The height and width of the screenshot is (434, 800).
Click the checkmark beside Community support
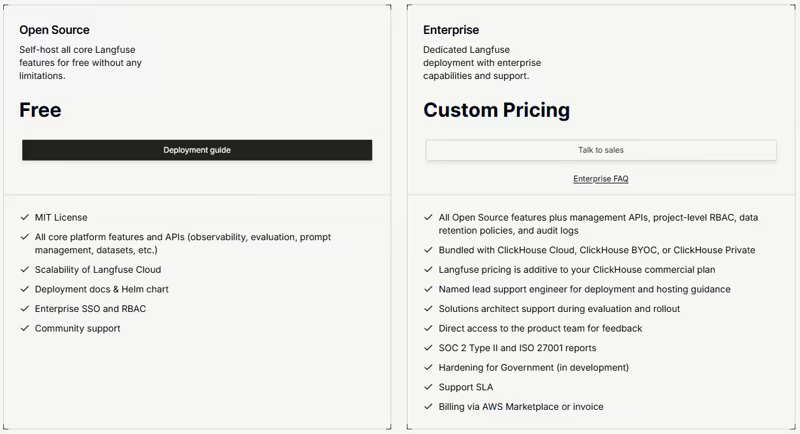24,328
